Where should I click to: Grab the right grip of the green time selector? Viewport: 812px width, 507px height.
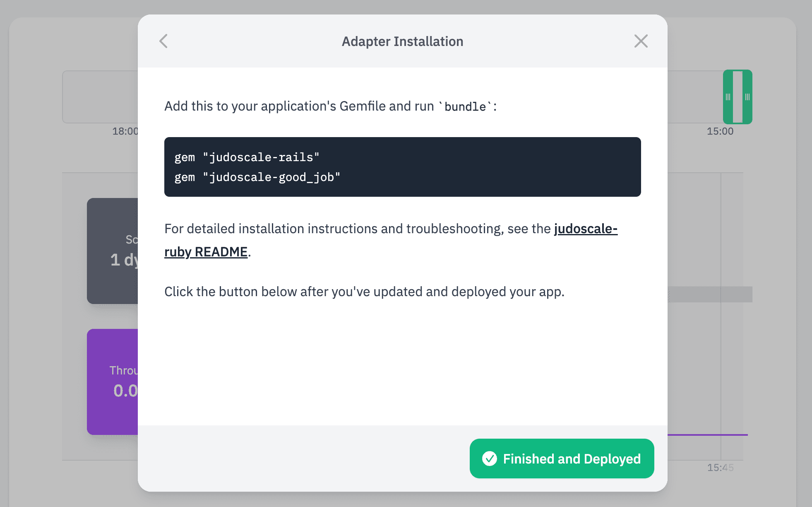click(747, 97)
